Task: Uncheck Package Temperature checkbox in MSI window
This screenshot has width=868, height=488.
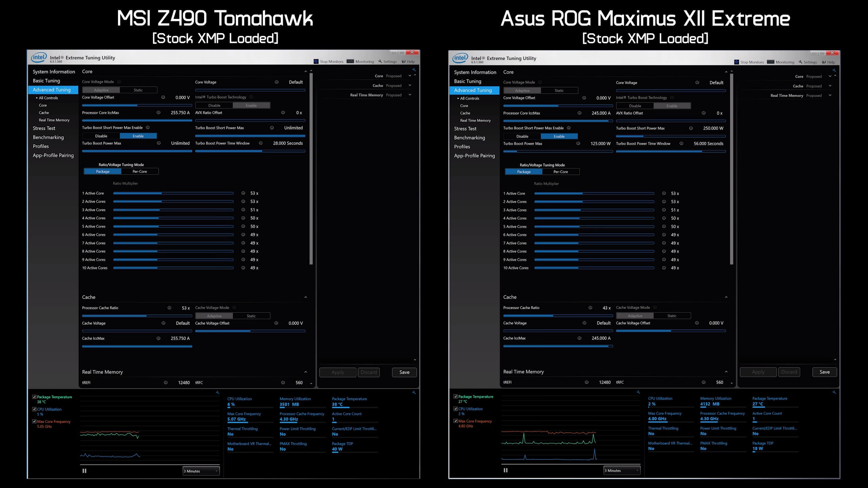Action: pyautogui.click(x=34, y=397)
